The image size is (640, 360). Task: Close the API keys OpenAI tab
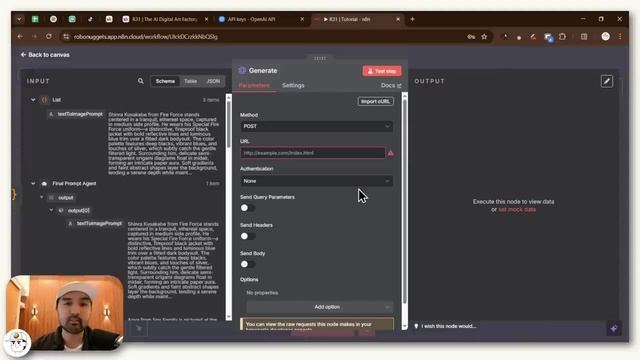click(302, 19)
